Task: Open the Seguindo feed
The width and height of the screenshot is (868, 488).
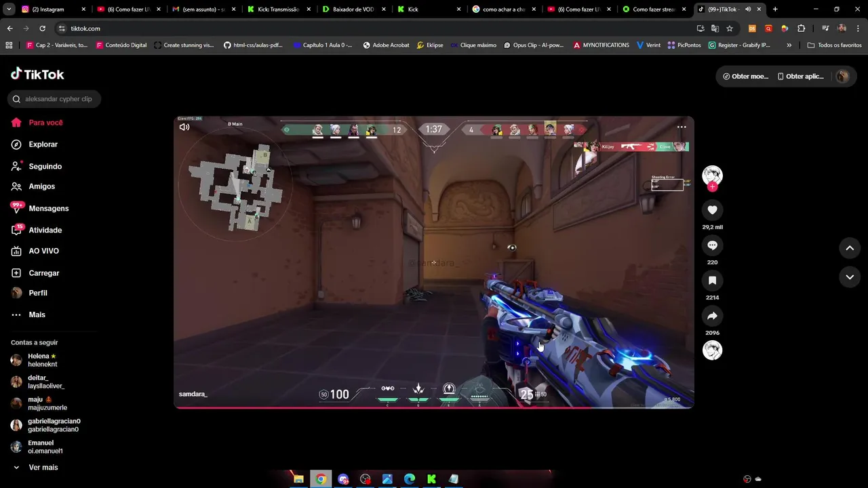Action: click(x=37, y=166)
